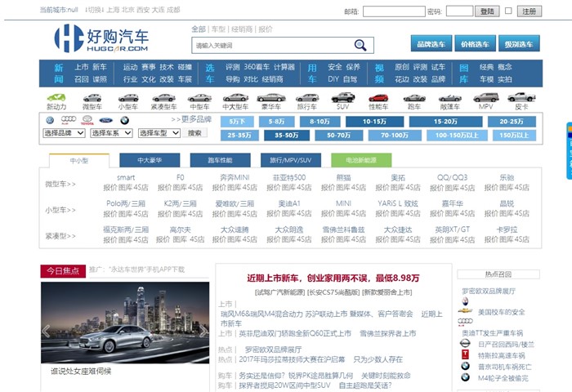572x392 pixels.
Task: Expand the 小型车>> category
Action: click(x=60, y=210)
